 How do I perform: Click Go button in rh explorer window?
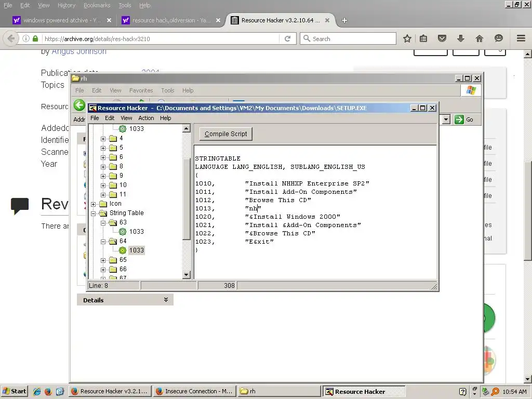(x=464, y=119)
